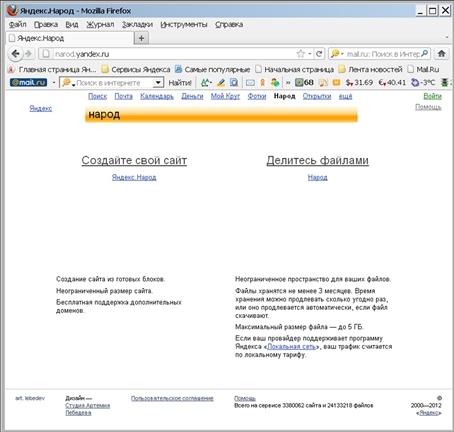
Task: Open the Начальная страница bookmark
Action: pyautogui.click(x=294, y=69)
